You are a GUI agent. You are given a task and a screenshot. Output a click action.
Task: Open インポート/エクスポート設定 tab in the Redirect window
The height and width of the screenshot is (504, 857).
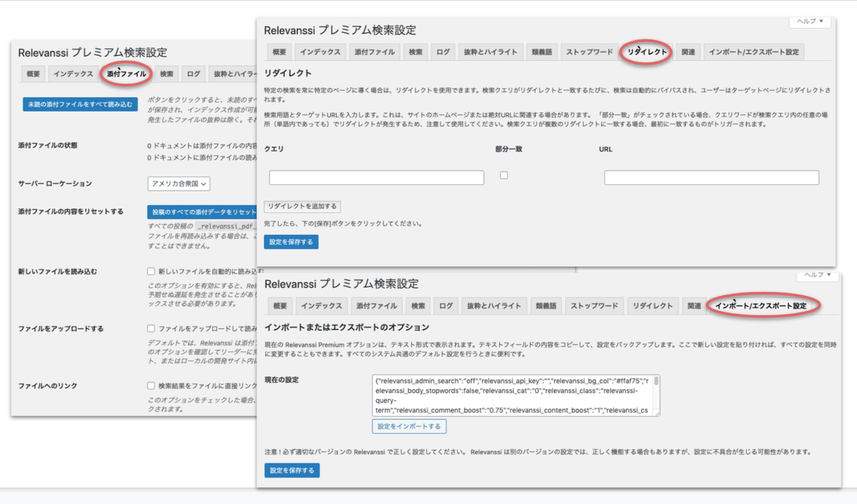point(754,52)
